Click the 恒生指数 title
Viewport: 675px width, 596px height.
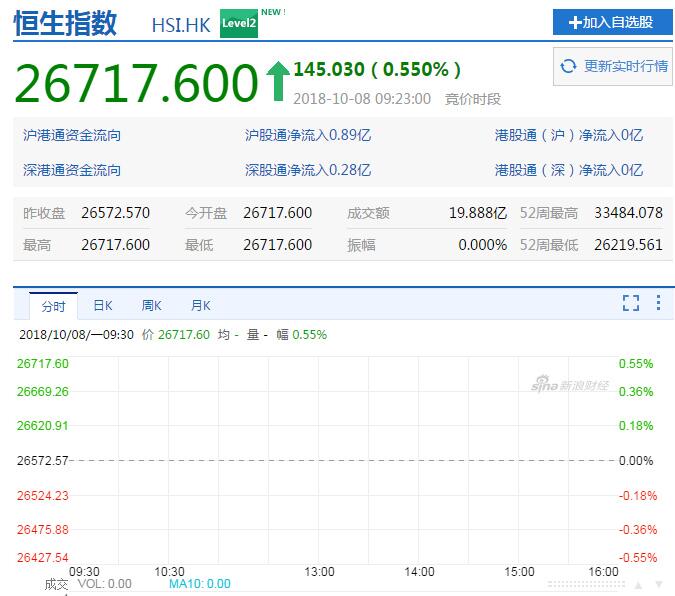pyautogui.click(x=66, y=23)
